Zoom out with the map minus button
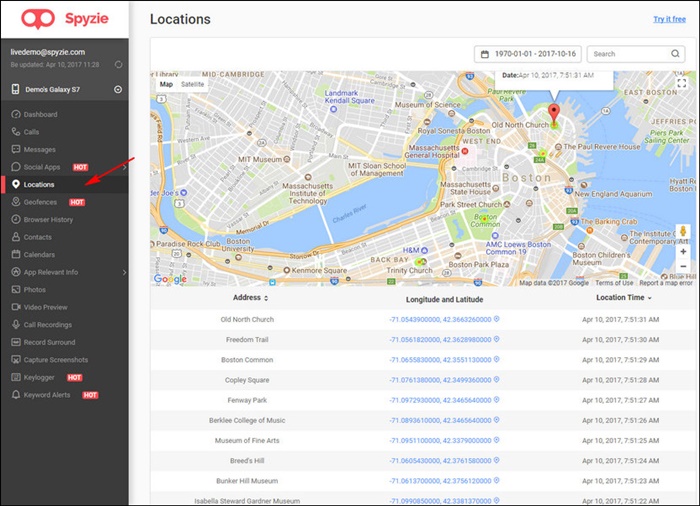Image resolution: width=700 pixels, height=506 pixels. [683, 266]
